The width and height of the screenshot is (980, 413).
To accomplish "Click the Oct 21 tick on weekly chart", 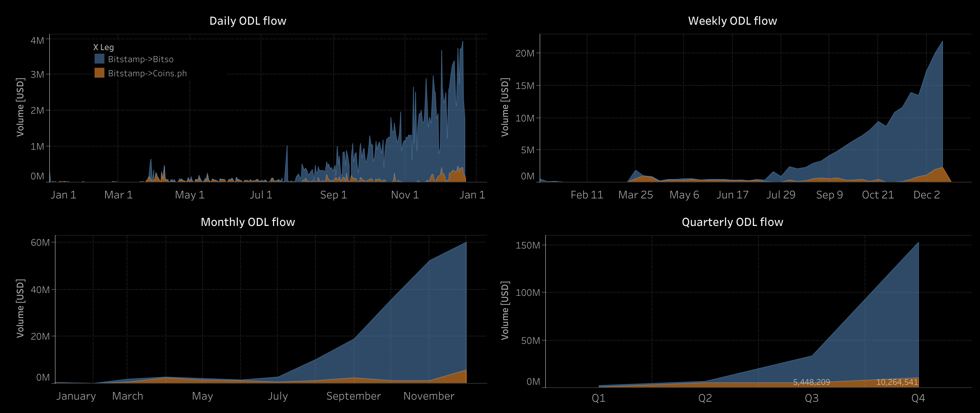I will click(878, 195).
